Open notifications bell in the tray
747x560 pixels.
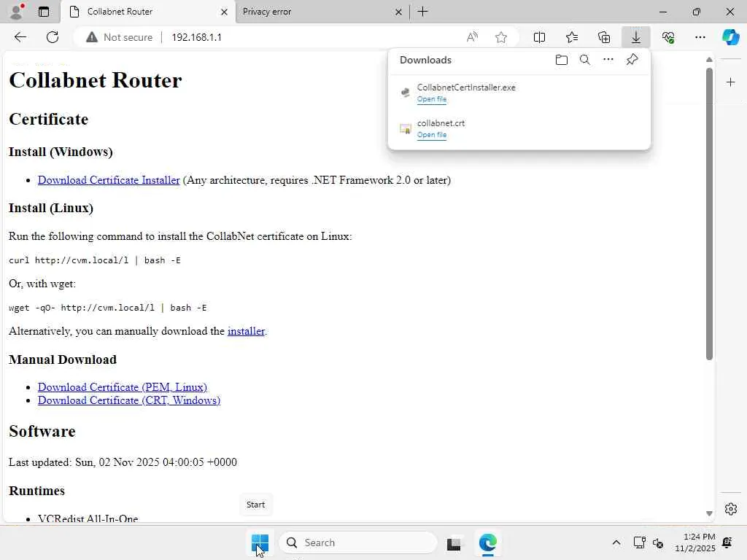click(x=727, y=542)
